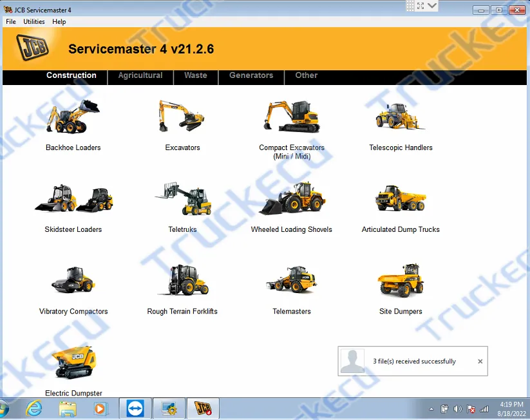Open the computer settings taskbar icon
Screen dimensions: 530x420
pos(169,408)
